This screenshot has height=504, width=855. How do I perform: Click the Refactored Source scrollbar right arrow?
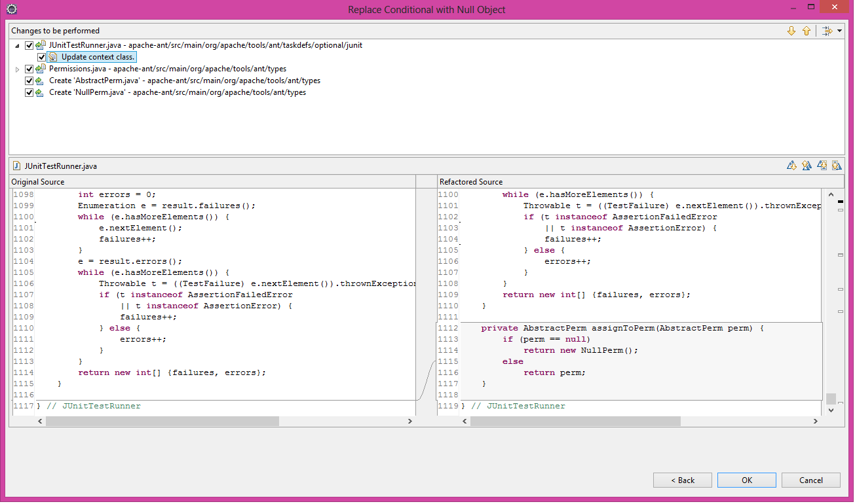pos(817,421)
